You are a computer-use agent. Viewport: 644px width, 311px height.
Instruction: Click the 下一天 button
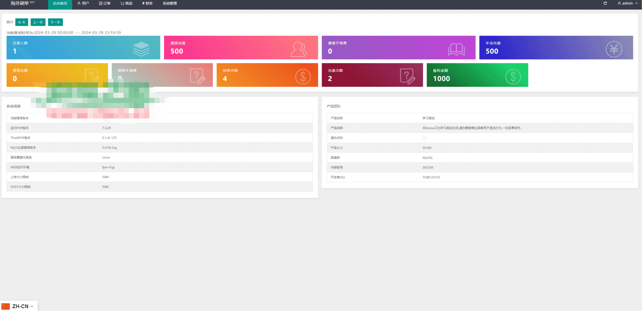55,22
